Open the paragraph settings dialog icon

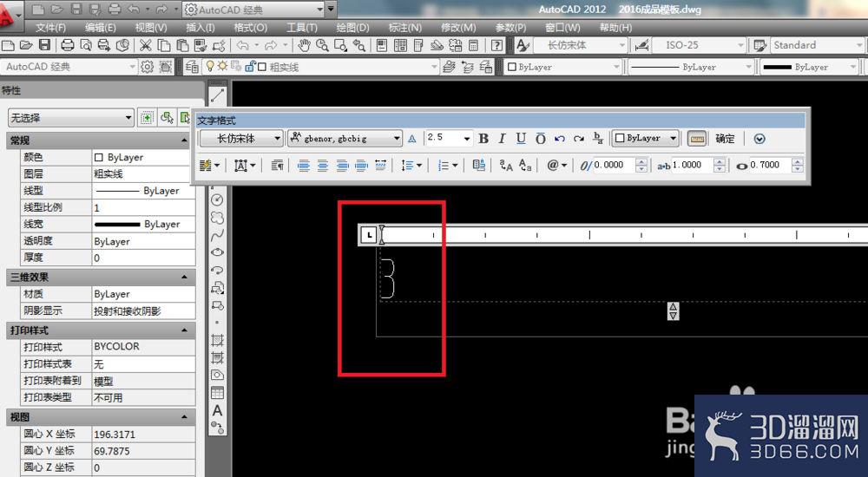pyautogui.click(x=278, y=165)
